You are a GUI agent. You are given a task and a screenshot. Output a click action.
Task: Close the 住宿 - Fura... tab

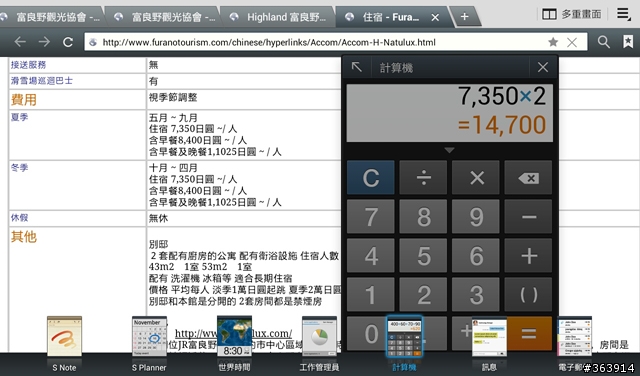coord(435,17)
